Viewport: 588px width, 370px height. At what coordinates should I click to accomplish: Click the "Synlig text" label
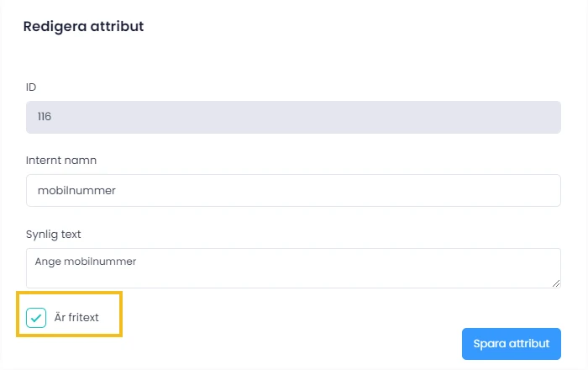coord(53,234)
